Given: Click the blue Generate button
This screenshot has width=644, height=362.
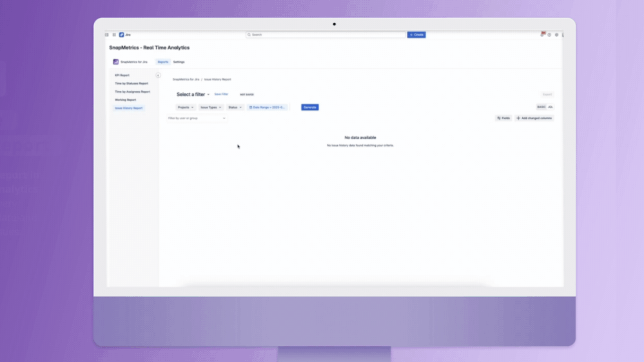Looking at the screenshot, I should pyautogui.click(x=309, y=107).
